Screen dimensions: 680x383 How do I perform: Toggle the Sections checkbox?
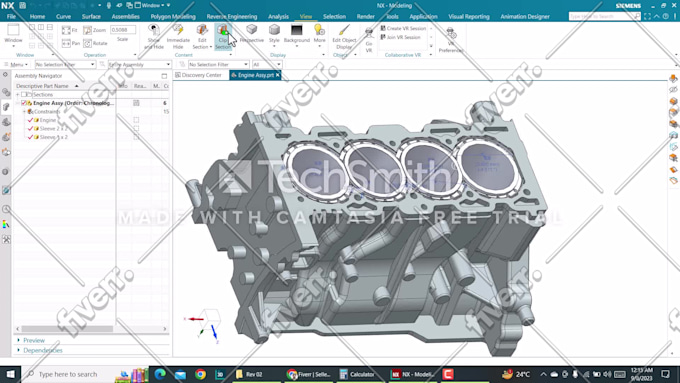(24, 95)
